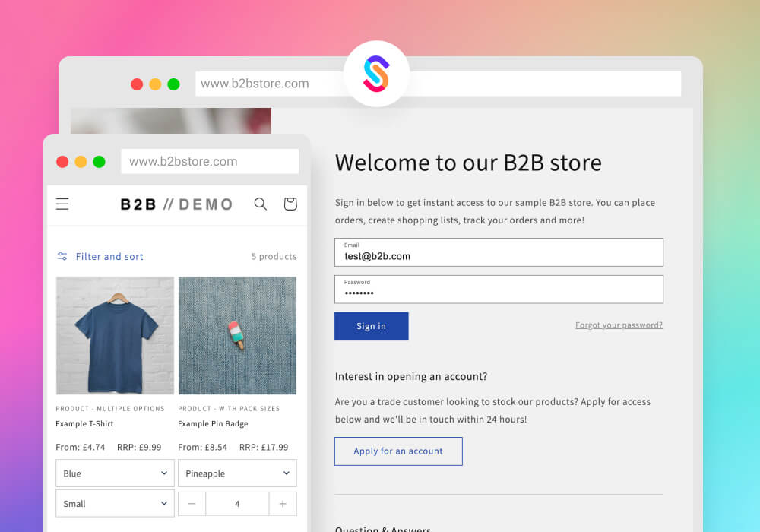The height and width of the screenshot is (532, 760).
Task: Click the green dot on back window
Action: 173,84
